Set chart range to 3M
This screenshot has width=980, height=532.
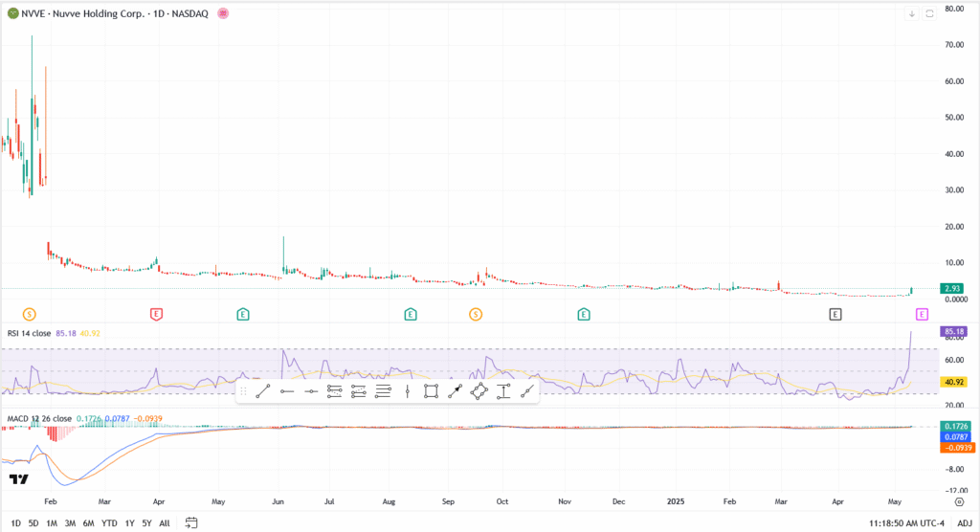tap(70, 523)
